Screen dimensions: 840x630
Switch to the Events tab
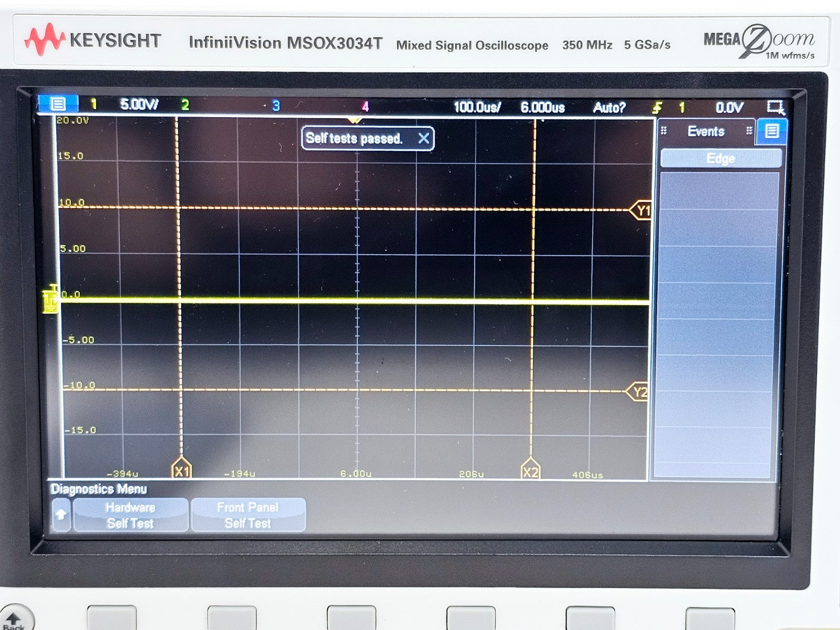coord(706,132)
